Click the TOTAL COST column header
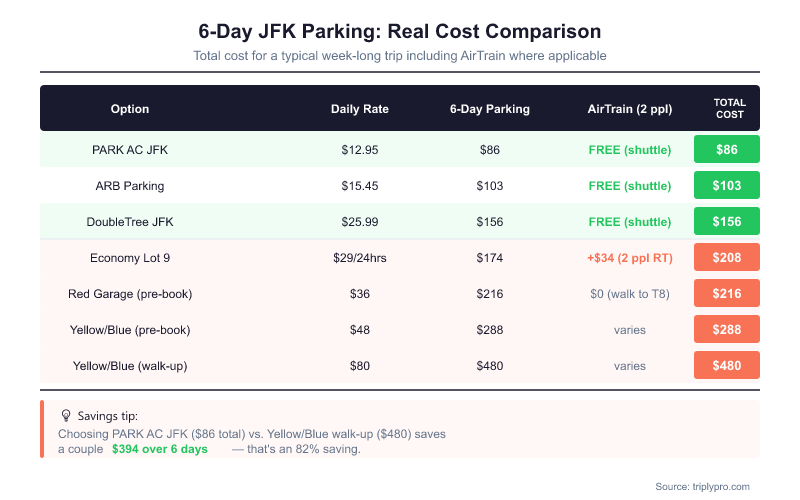Image resolution: width=800 pixels, height=500 pixels. 727,108
